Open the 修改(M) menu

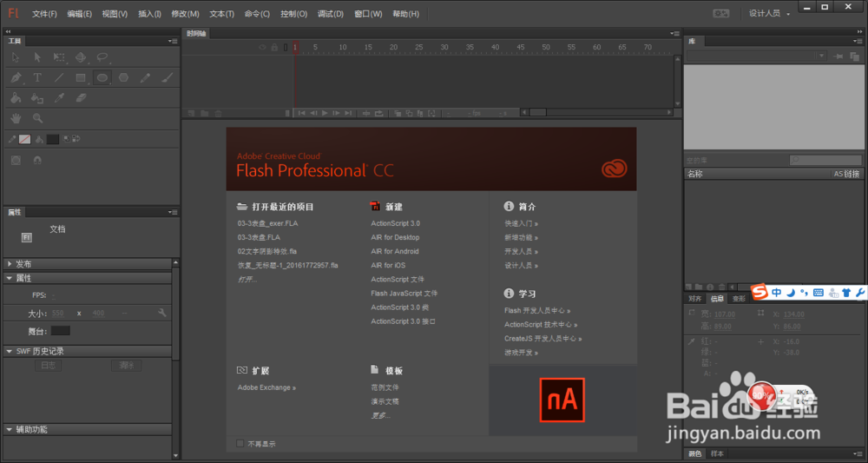pyautogui.click(x=186, y=14)
